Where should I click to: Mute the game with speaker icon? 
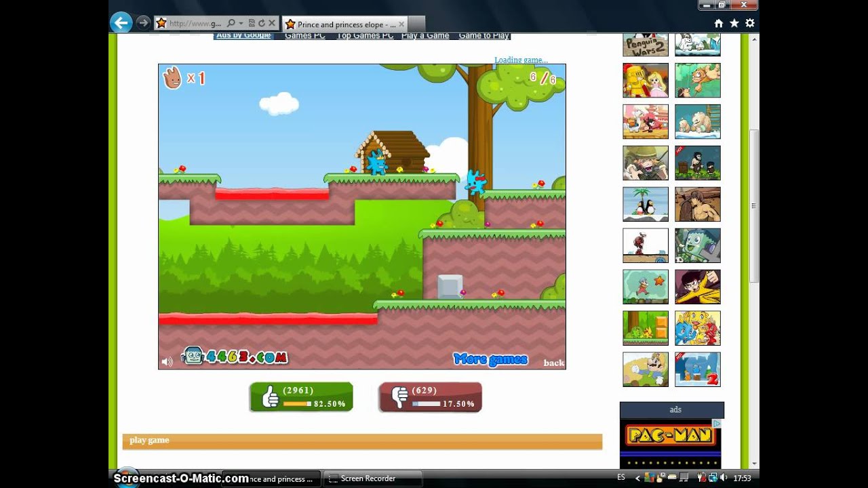click(167, 362)
